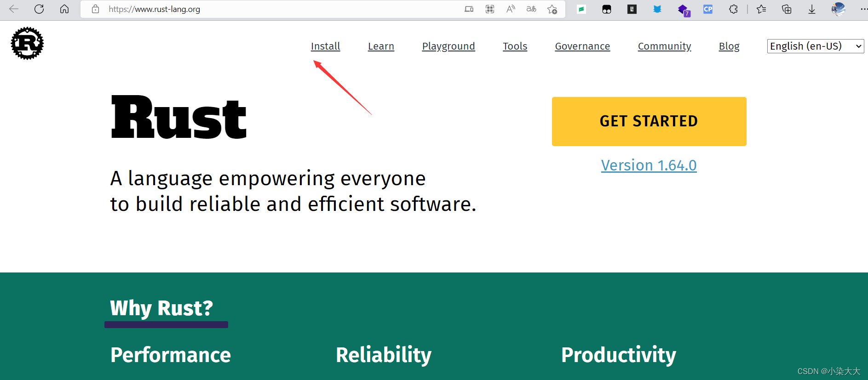Open the green flag extension icon
Image resolution: width=868 pixels, height=380 pixels.
pyautogui.click(x=581, y=9)
